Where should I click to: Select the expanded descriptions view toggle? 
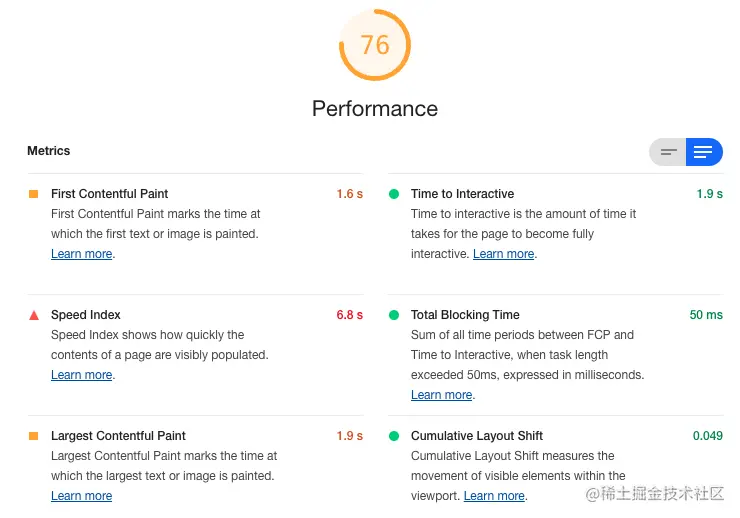pos(704,152)
